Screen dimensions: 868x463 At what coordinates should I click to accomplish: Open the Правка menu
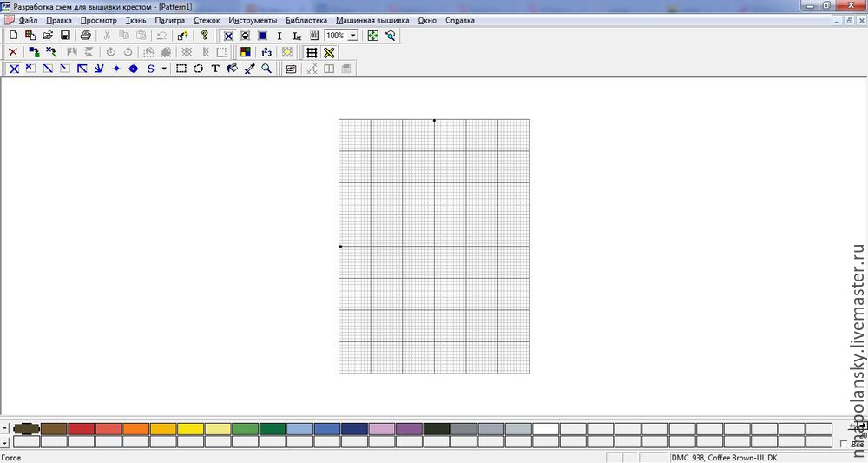[59, 21]
